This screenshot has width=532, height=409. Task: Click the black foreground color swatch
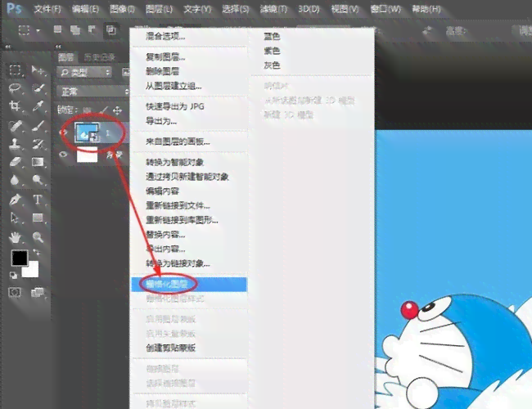coord(20,258)
